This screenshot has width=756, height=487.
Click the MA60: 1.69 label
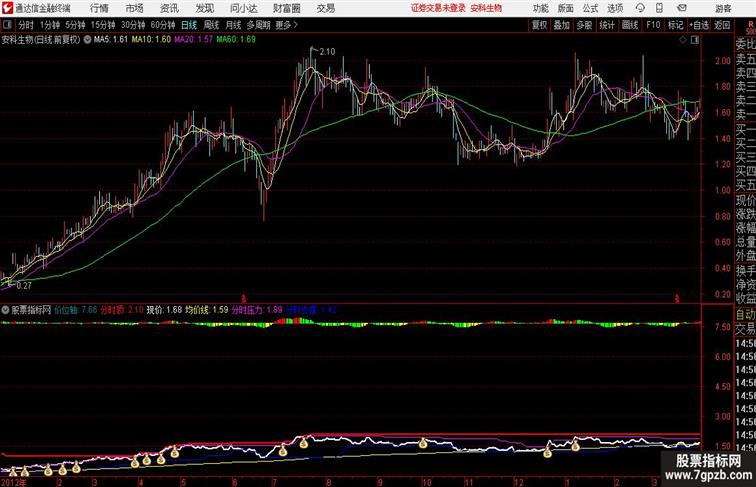coord(236,40)
